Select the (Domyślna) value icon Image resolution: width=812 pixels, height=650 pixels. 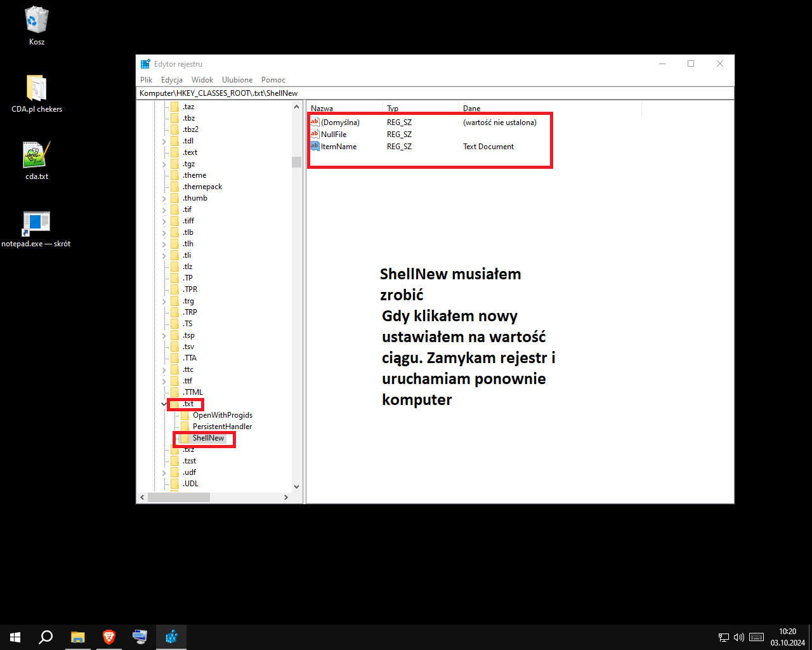pyautogui.click(x=315, y=122)
